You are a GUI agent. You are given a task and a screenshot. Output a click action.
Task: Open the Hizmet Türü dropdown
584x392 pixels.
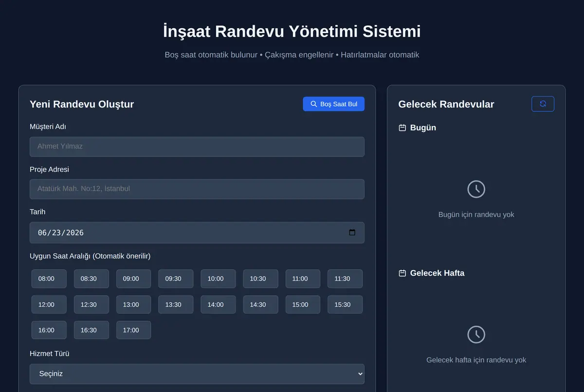click(x=197, y=374)
